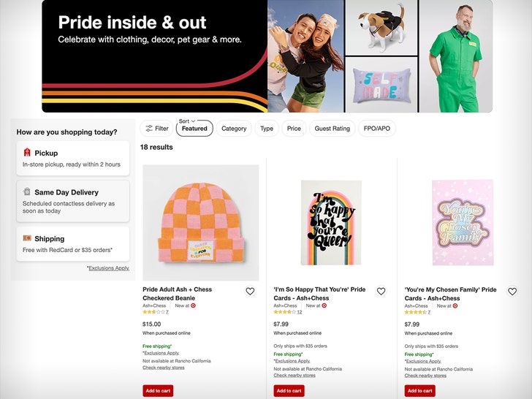Open the 'I'm So Happy' card thumbnail
This screenshot has height=399, width=532.
[x=331, y=222]
